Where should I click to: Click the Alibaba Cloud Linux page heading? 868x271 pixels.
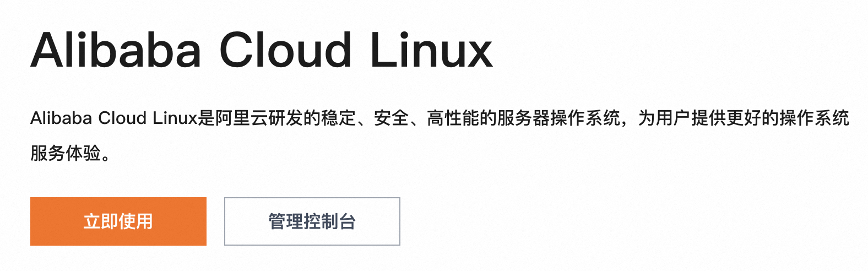click(x=261, y=51)
